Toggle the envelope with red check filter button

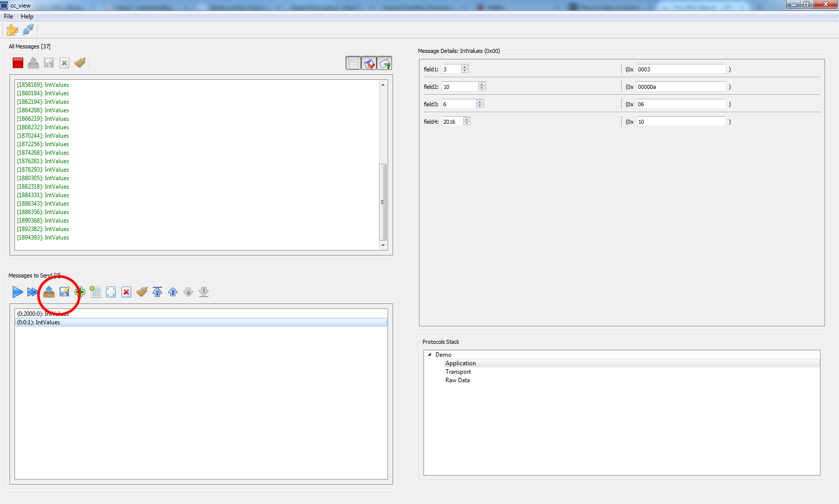tap(369, 63)
